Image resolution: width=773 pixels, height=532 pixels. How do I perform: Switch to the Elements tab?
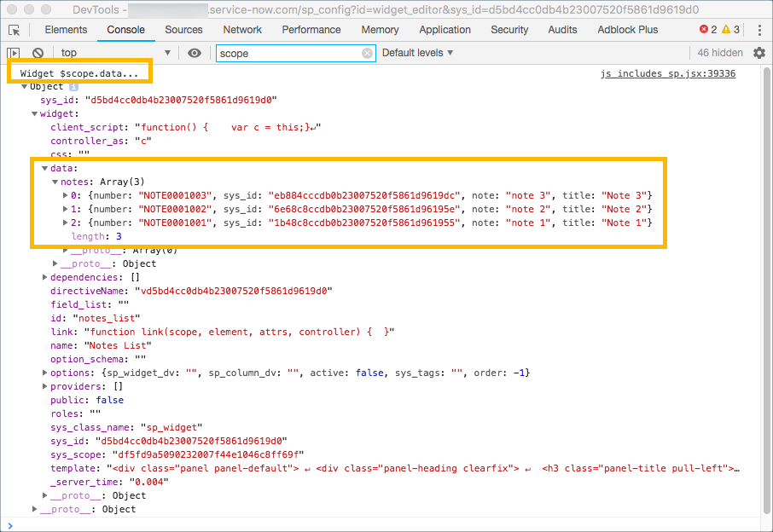click(66, 30)
